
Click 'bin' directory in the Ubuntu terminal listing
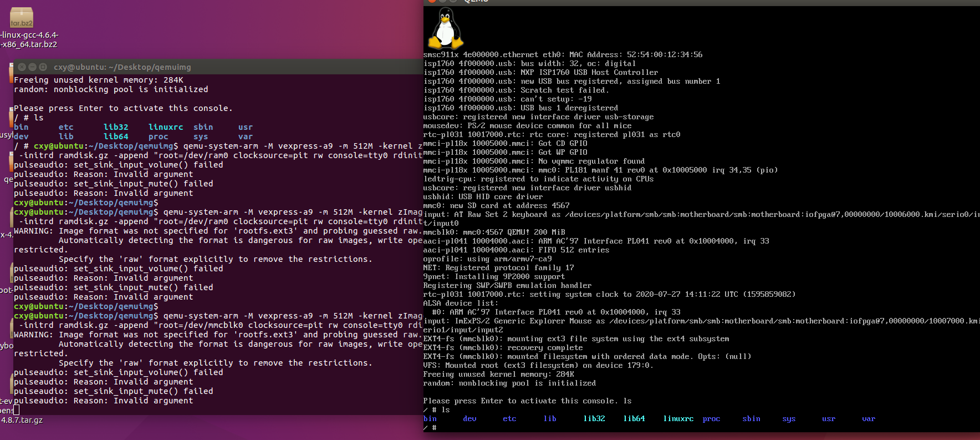pos(21,127)
